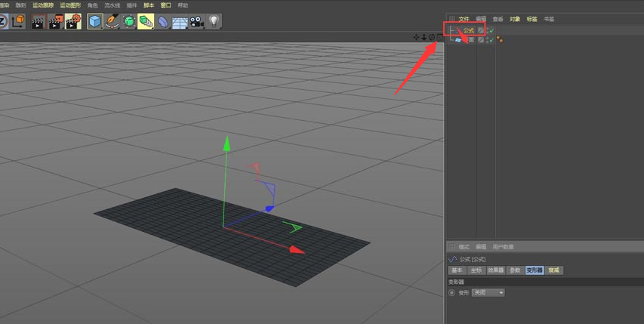Click green Y axis arrow handle
The height and width of the screenshot is (324, 644).
[226, 143]
